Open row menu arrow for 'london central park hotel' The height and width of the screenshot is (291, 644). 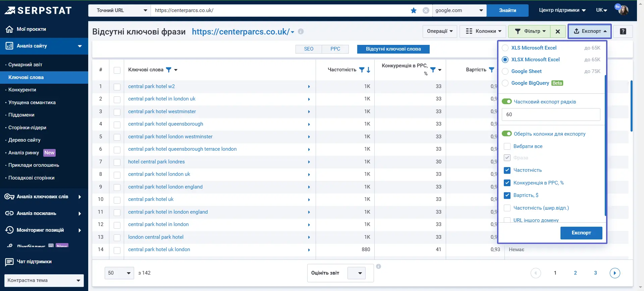(x=309, y=237)
